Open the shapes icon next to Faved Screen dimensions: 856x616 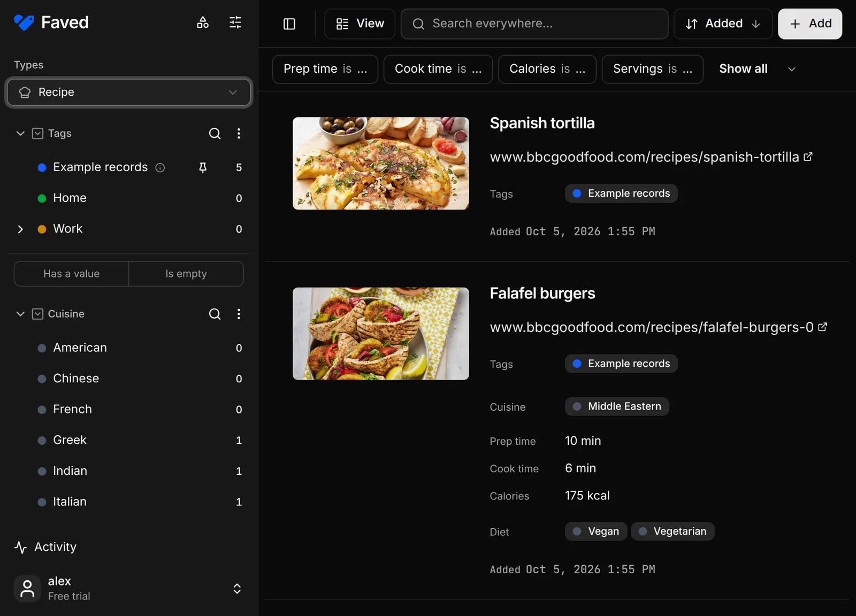tap(203, 22)
